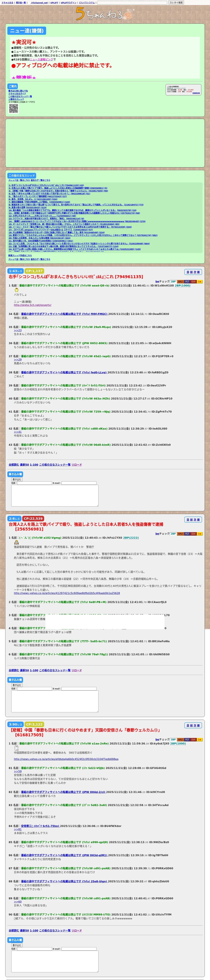Image resolution: width=210 pixels, height=980 pixels.
Task: Open the yahoo article link in 春節 thread post 1
Action: [x=66, y=759]
